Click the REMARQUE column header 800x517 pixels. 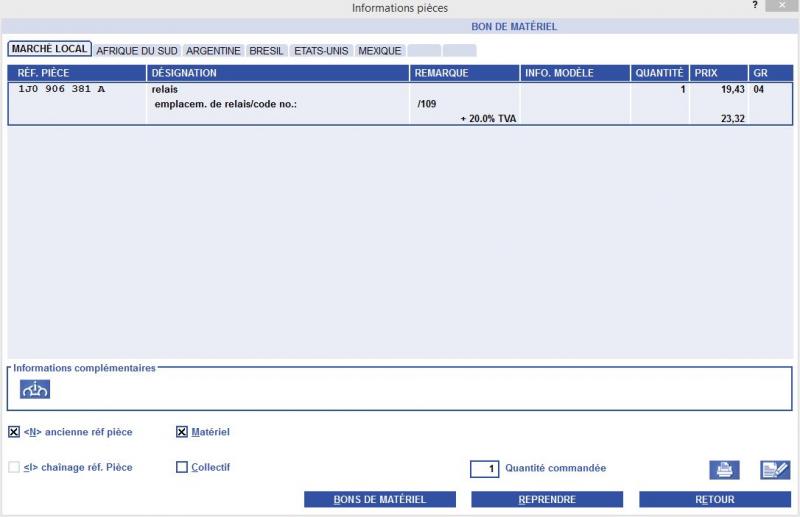point(465,73)
